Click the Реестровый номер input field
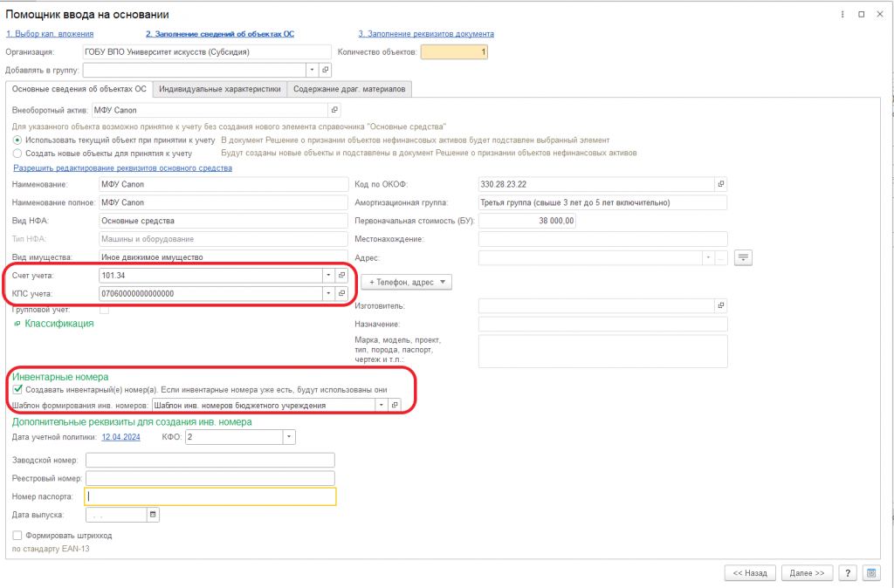 (x=210, y=478)
